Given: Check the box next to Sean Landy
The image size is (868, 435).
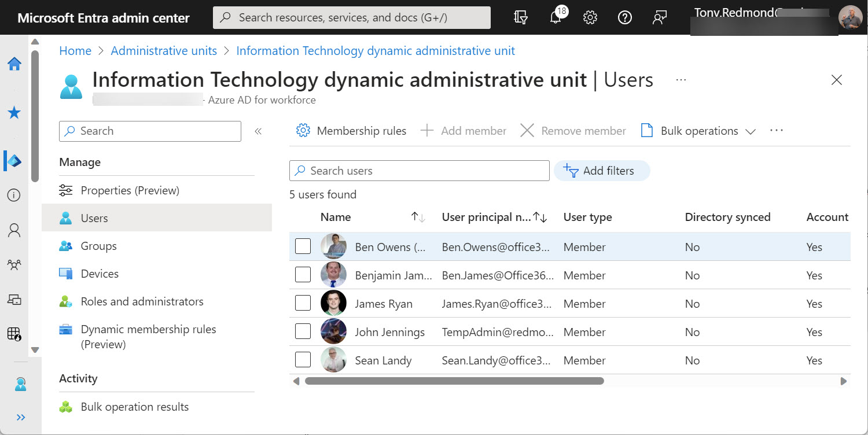Looking at the screenshot, I should 303,360.
